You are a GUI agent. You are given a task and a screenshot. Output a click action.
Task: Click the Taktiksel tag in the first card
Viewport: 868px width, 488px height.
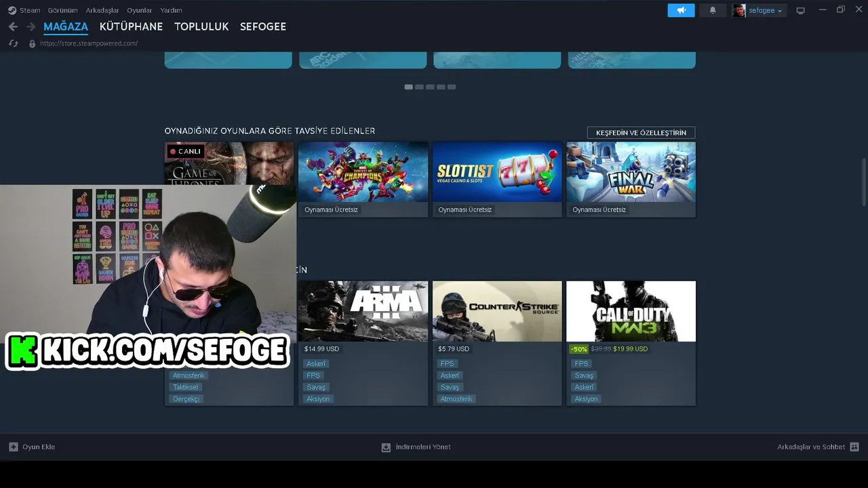pyautogui.click(x=186, y=387)
